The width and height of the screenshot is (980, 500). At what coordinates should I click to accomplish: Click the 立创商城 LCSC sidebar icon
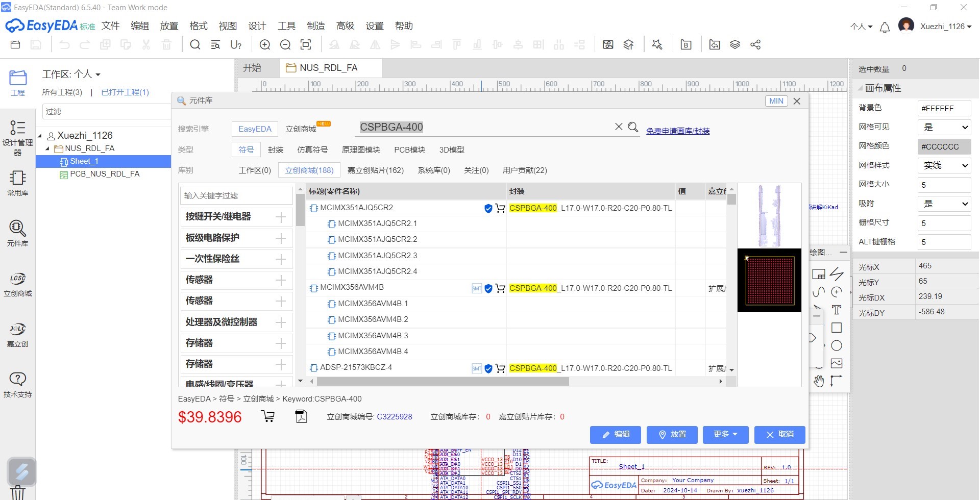point(17,284)
